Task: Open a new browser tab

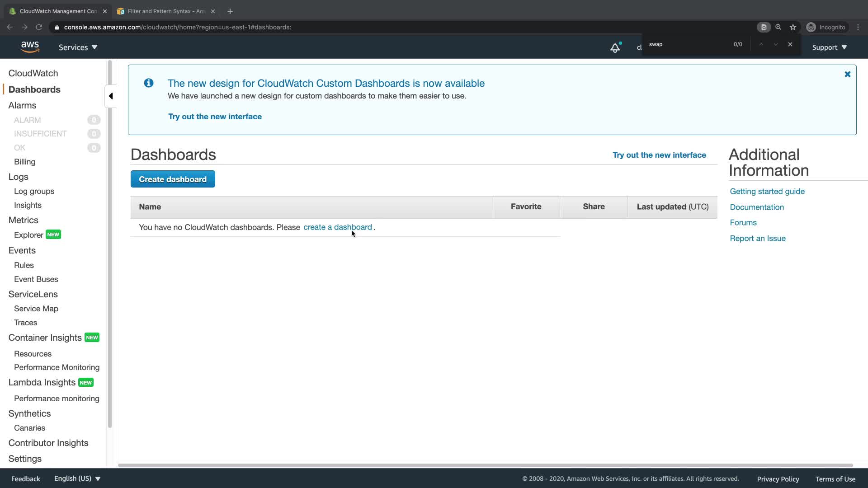Action: [230, 11]
